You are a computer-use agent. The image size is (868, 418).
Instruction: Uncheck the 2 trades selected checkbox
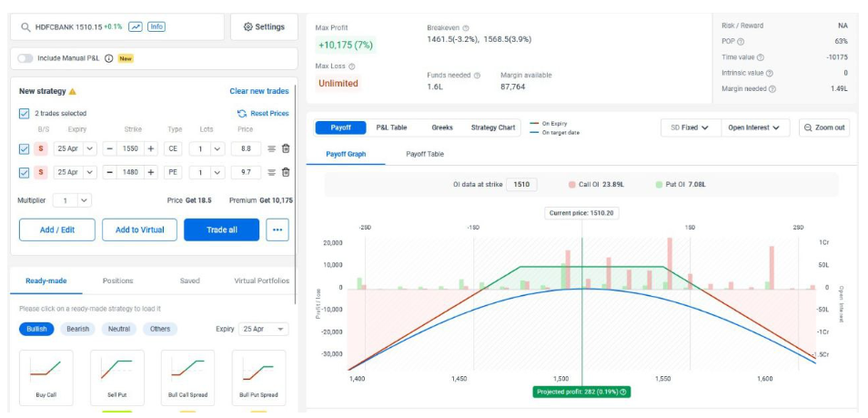(25, 114)
